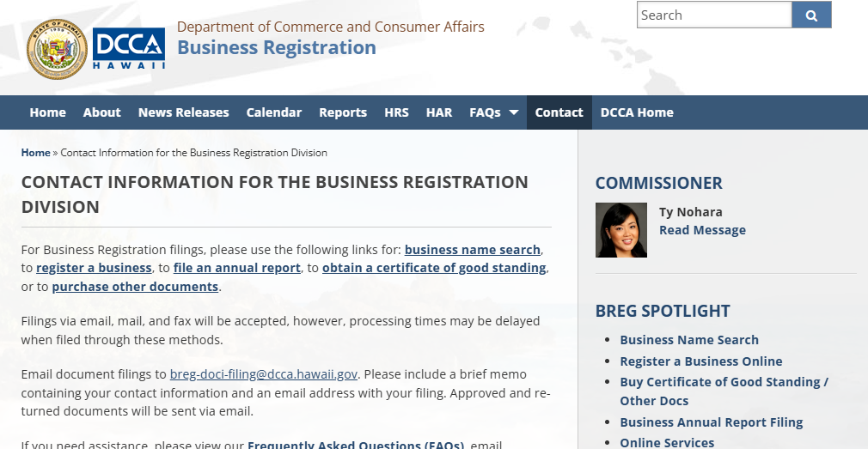Click the State of Hawaii seal logo

click(58, 50)
